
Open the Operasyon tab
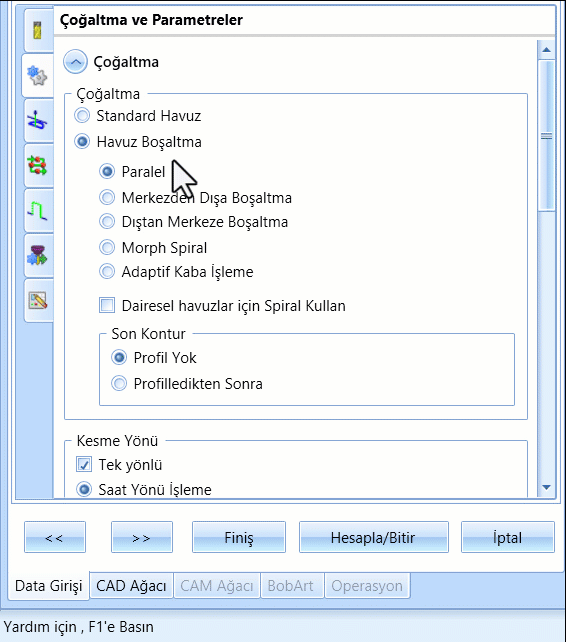click(367, 585)
